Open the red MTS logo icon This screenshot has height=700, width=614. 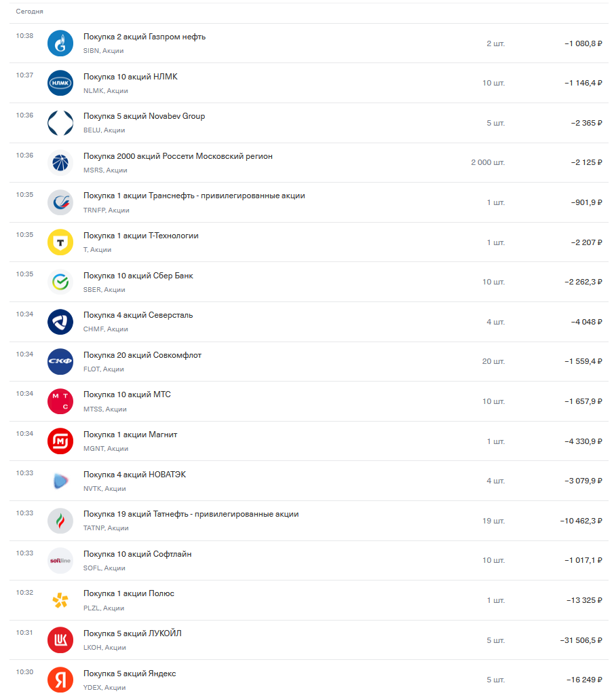[x=60, y=401]
